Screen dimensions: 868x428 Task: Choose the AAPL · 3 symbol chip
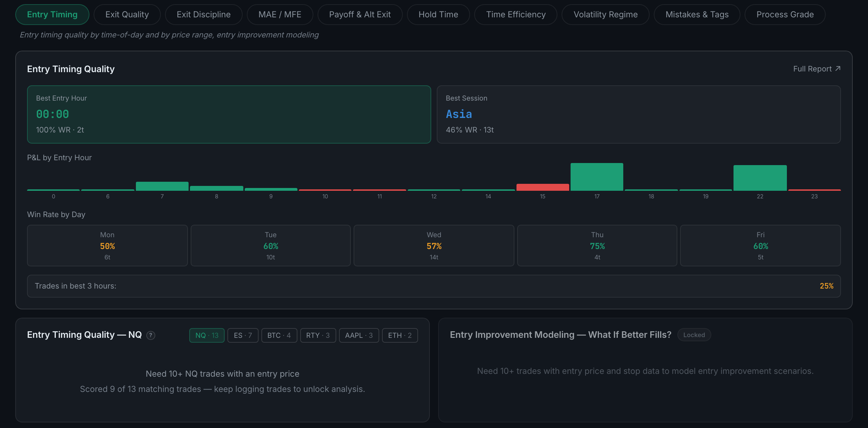359,335
